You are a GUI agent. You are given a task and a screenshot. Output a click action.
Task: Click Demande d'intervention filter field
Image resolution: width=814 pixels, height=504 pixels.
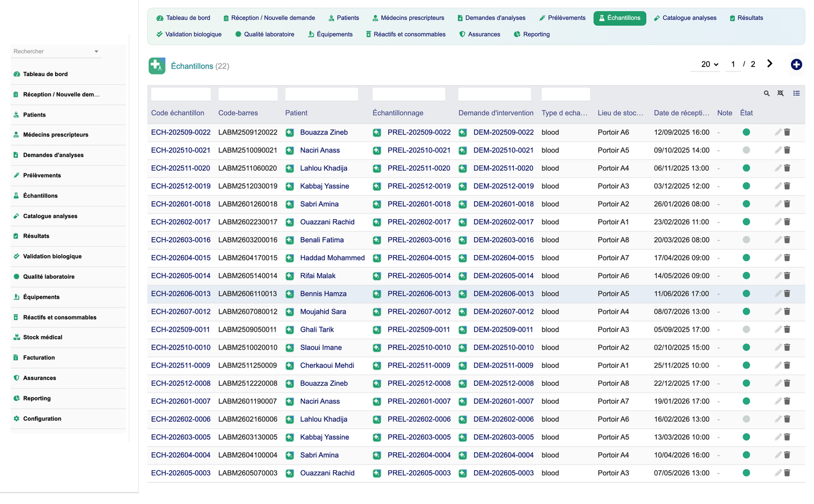pos(495,94)
